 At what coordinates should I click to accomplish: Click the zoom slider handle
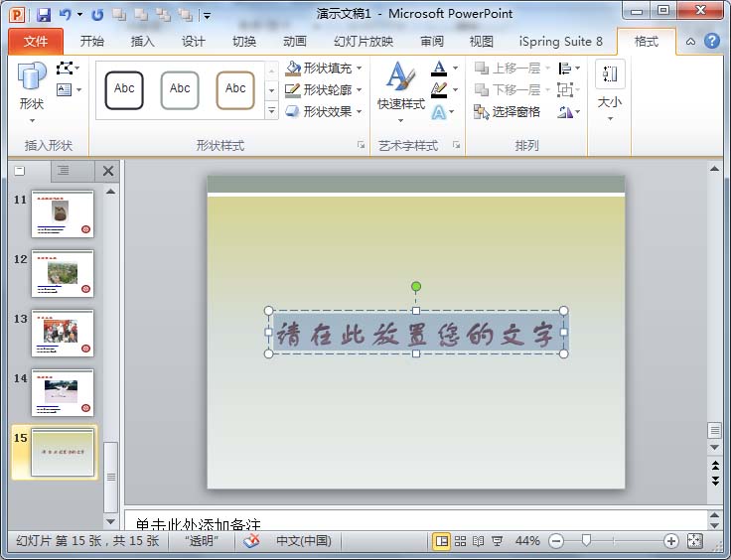point(586,541)
